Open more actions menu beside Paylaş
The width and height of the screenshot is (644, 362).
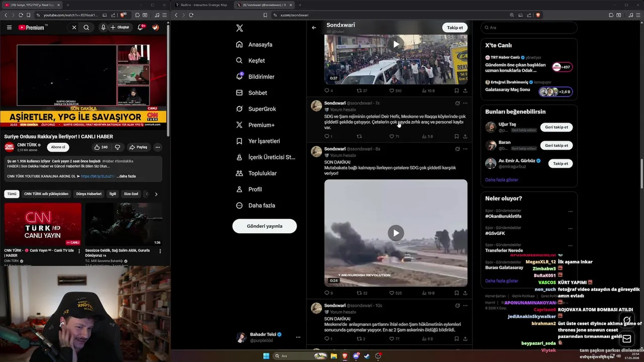point(157,147)
